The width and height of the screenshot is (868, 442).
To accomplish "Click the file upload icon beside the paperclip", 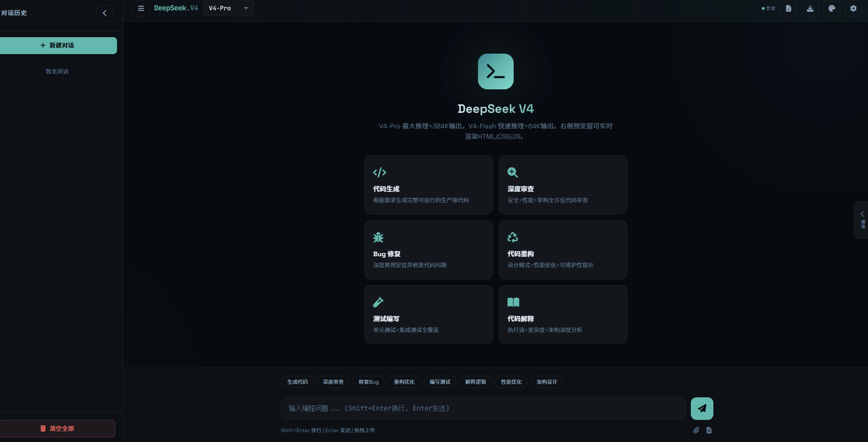I will click(709, 430).
